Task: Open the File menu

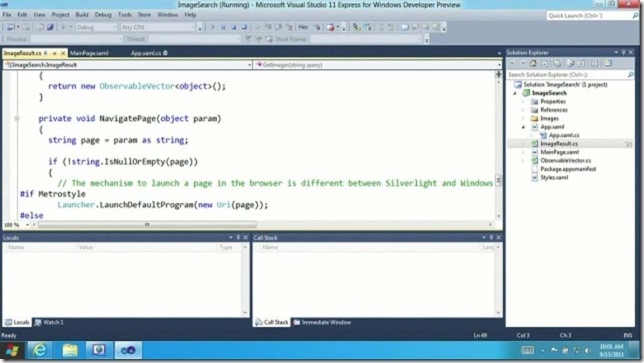Action: (x=7, y=15)
